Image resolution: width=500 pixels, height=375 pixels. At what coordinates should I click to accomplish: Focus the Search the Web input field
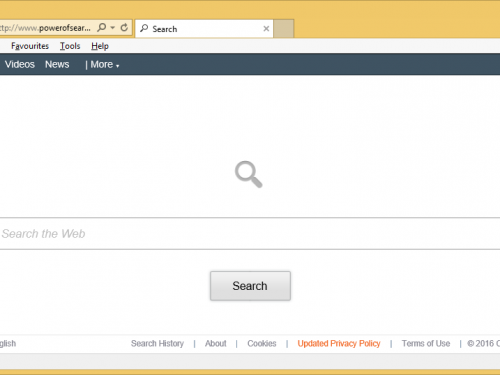[x=250, y=234]
